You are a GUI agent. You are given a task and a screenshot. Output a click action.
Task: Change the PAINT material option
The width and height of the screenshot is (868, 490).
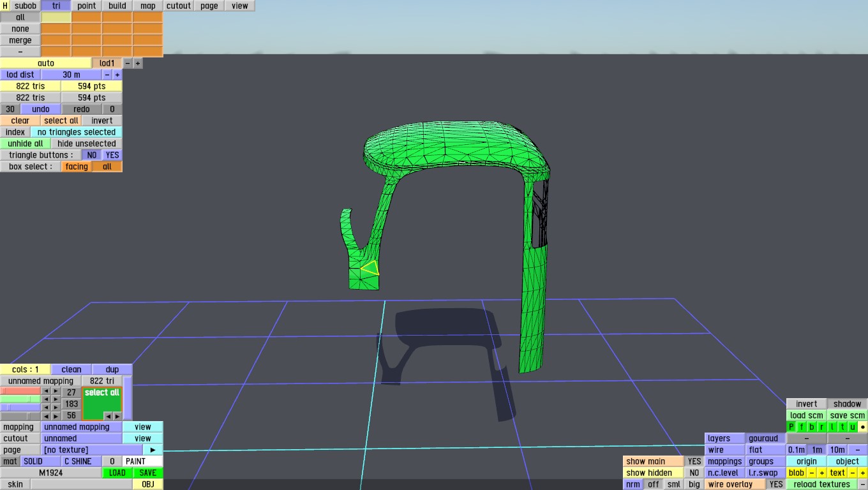143,461
